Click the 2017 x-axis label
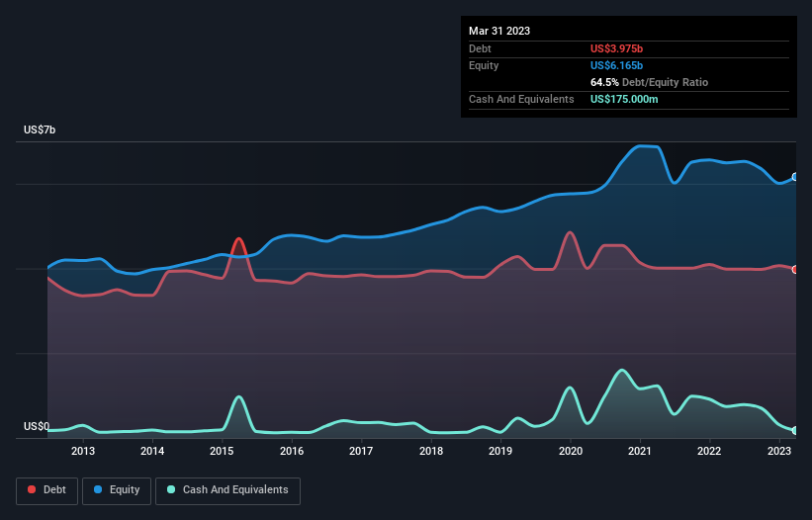Screen dimensions: 812x520 coord(361,451)
